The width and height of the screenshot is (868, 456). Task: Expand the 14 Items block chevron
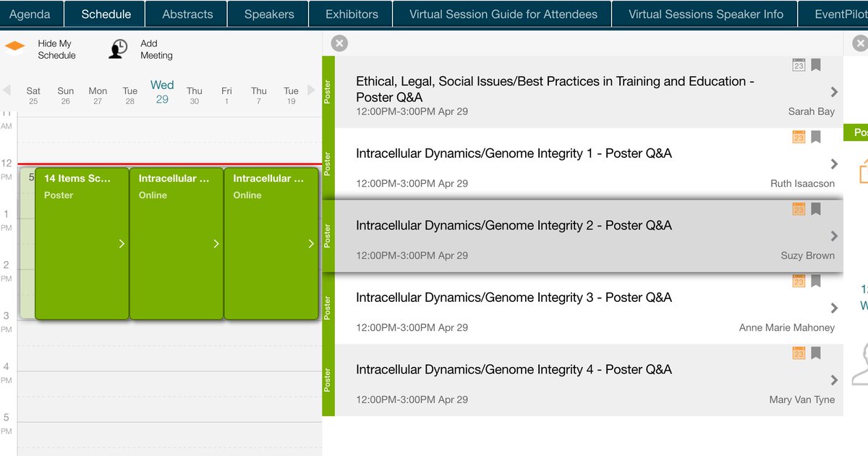click(122, 244)
